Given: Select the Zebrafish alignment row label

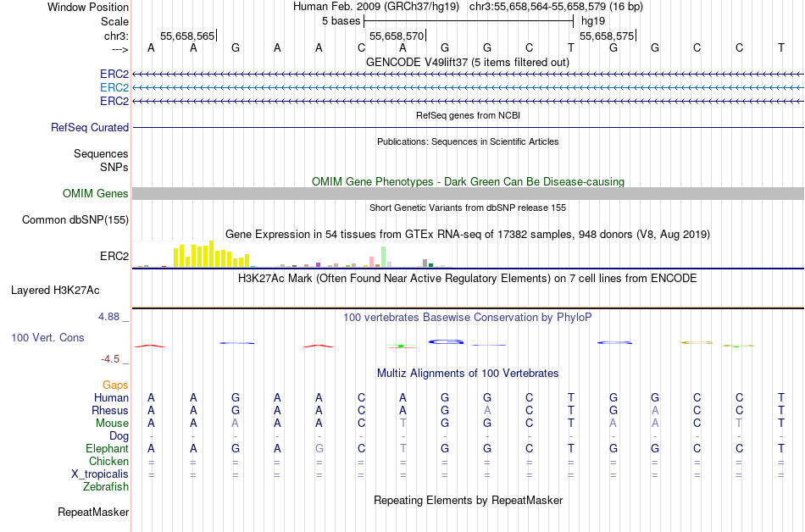Looking at the screenshot, I should (106, 486).
